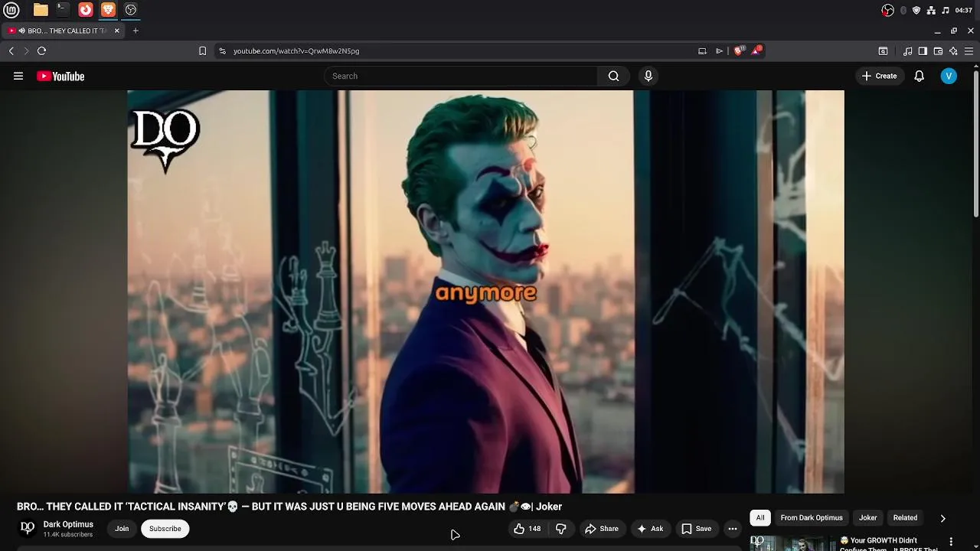Select the YouTube video browser tab
The image size is (980, 551).
point(62,31)
